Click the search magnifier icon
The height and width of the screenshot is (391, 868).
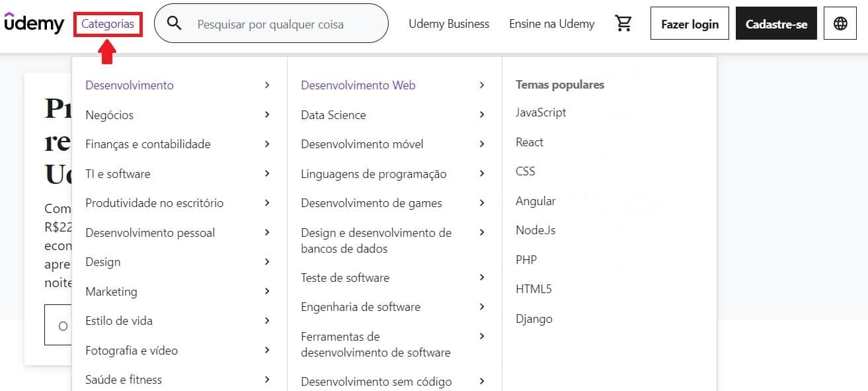pyautogui.click(x=174, y=22)
